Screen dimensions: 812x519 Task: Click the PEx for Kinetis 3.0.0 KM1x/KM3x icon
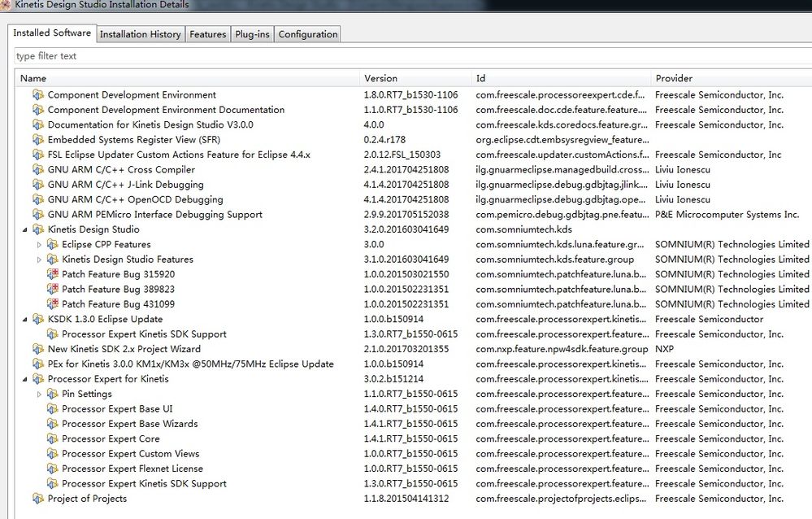tap(38, 364)
